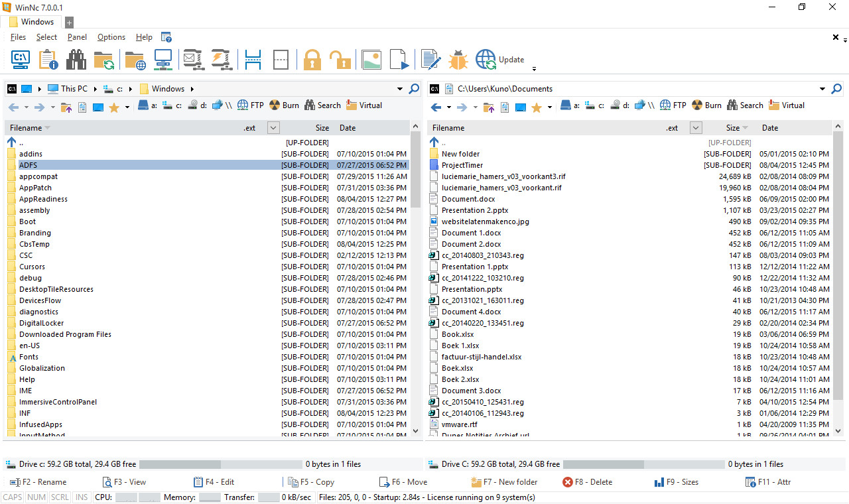This screenshot has width=849, height=504.
Task: Click the context help icon beside Help menu
Action: click(x=166, y=37)
